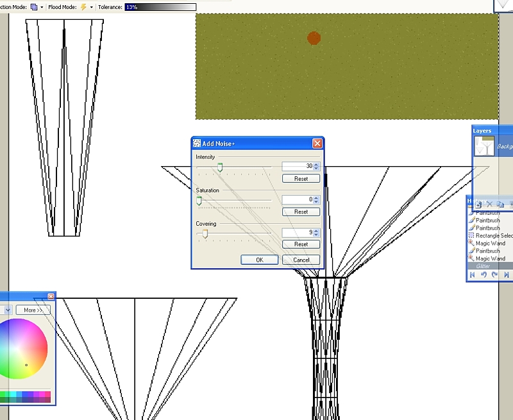Open the Selection Mode dropdown arrow

tap(42, 7)
